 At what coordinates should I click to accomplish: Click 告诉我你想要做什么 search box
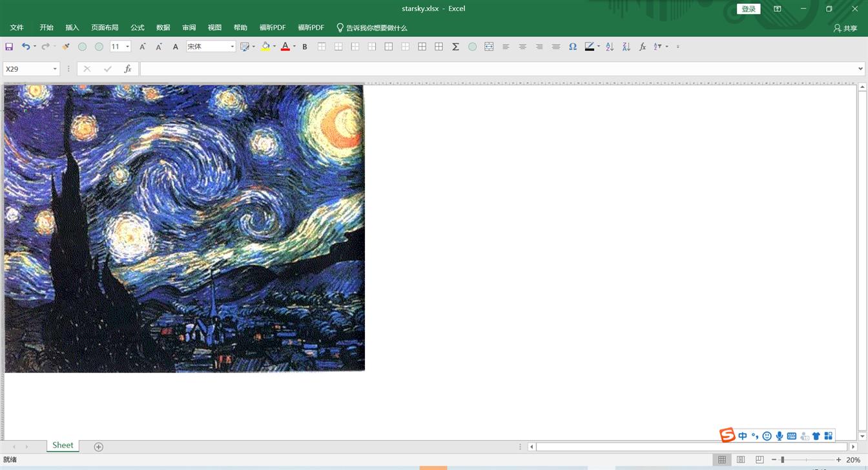point(372,28)
